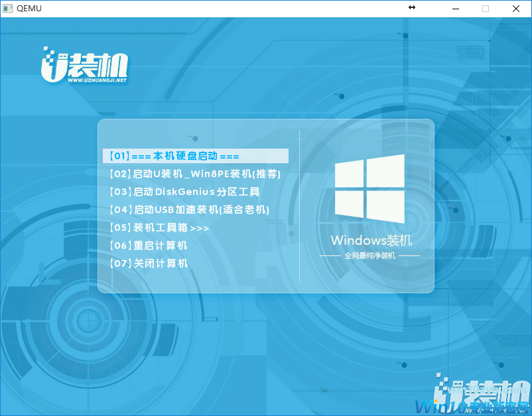Maximize the QEMU window
This screenshot has height=416, width=532.
486,9
